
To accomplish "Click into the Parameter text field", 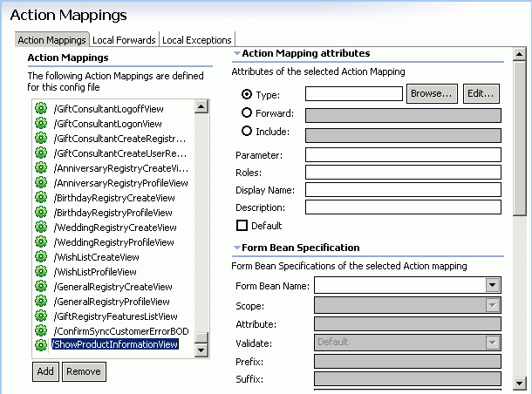I will tap(403, 155).
